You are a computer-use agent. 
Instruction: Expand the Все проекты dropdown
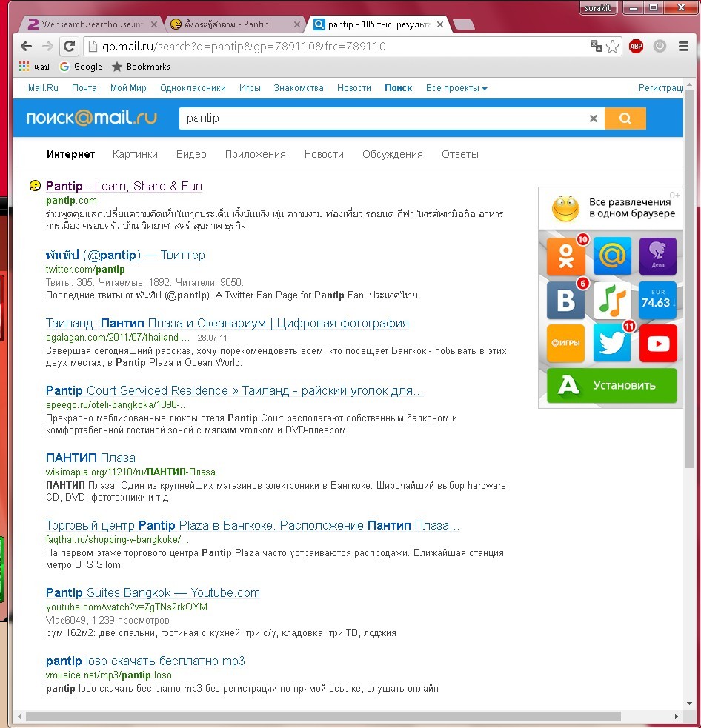[x=456, y=88]
